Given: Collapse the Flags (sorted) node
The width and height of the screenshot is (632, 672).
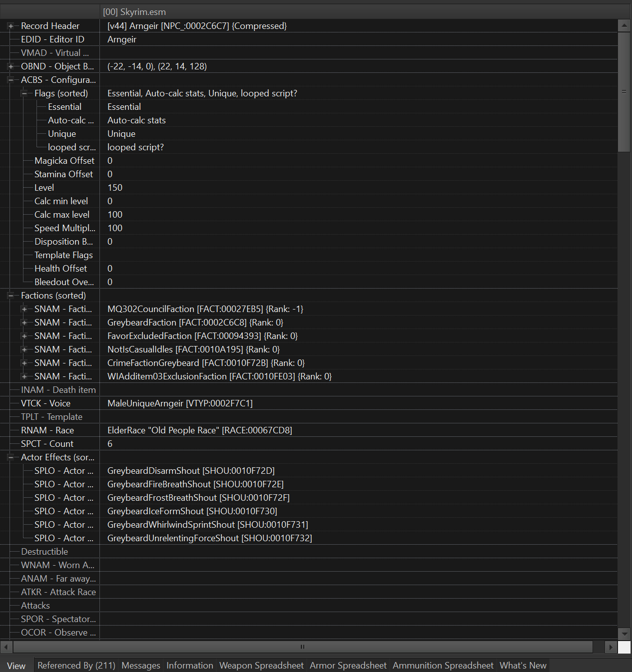Looking at the screenshot, I should (24, 93).
